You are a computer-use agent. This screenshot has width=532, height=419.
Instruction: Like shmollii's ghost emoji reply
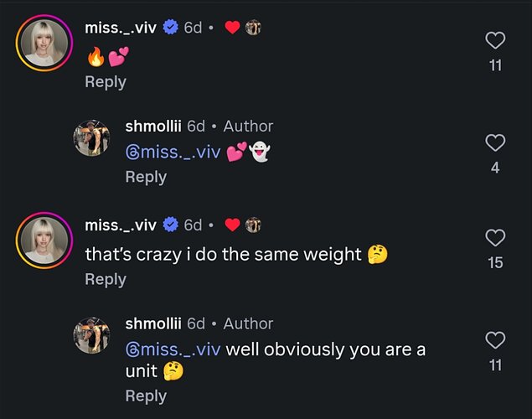(x=495, y=142)
